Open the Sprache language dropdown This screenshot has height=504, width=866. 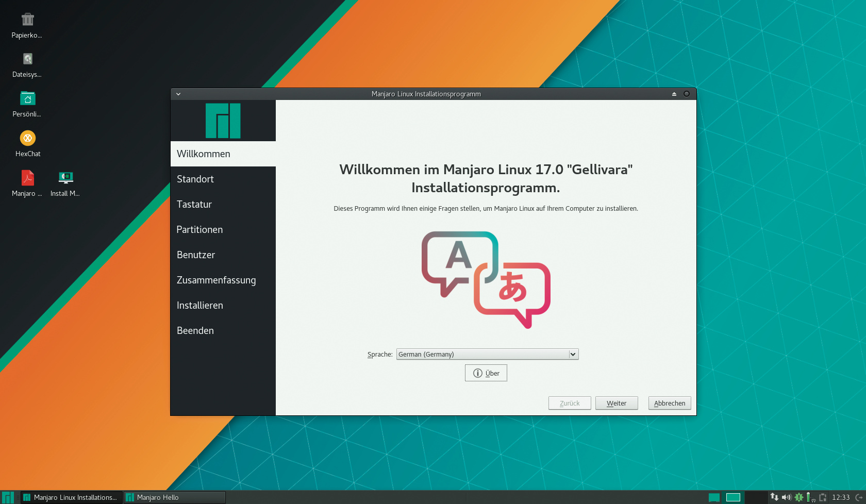(487, 355)
